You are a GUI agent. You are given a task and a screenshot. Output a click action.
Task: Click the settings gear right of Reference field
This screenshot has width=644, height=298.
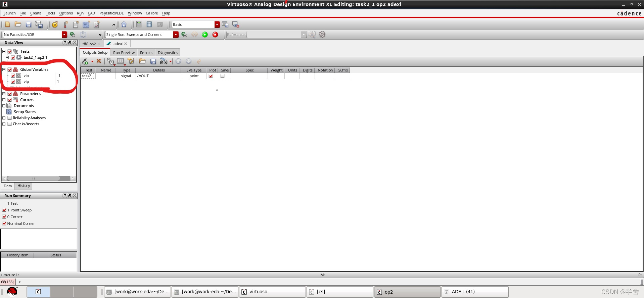(x=322, y=35)
